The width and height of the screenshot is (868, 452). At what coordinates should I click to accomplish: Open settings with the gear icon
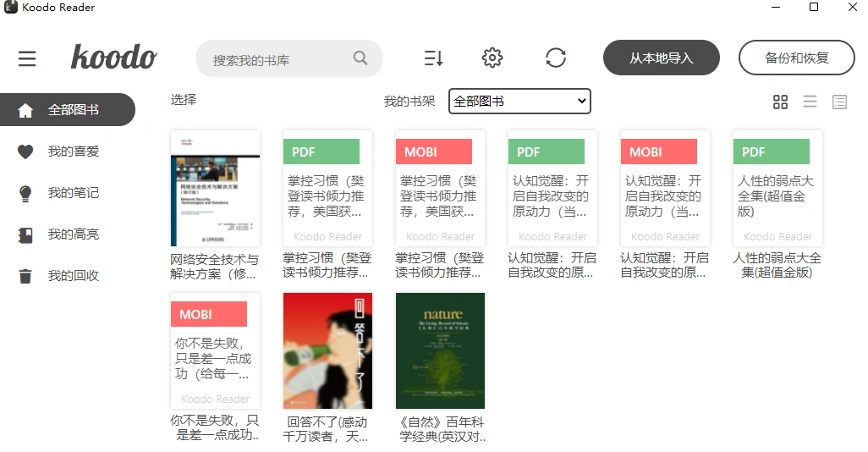[x=492, y=58]
